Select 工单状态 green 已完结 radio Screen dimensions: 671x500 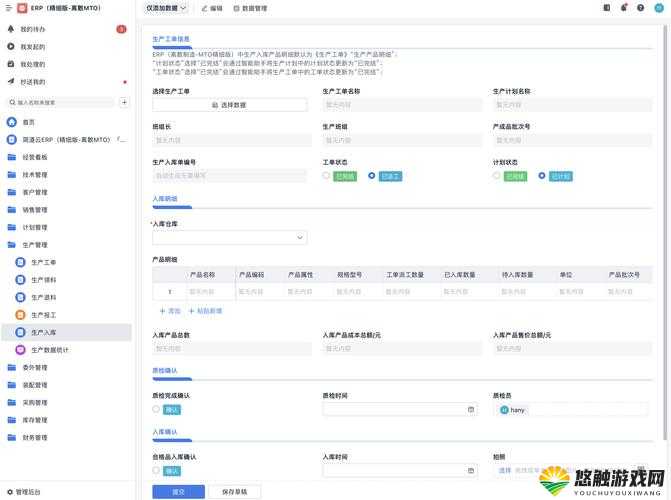[327, 176]
